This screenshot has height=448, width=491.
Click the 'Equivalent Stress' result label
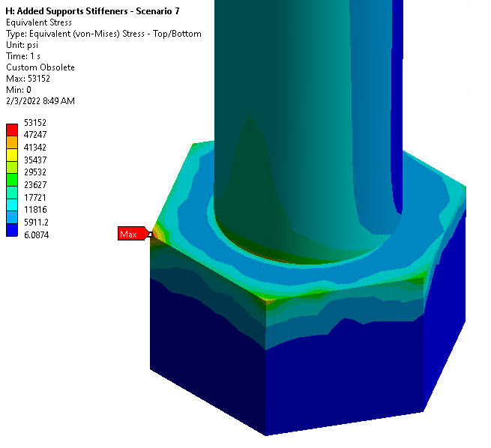coord(39,22)
